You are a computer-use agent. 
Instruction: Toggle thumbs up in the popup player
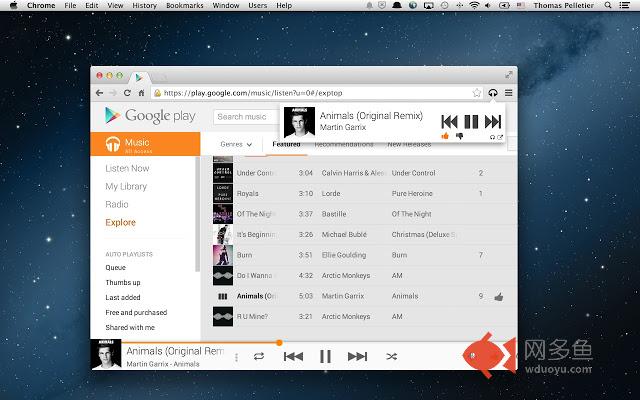point(445,136)
